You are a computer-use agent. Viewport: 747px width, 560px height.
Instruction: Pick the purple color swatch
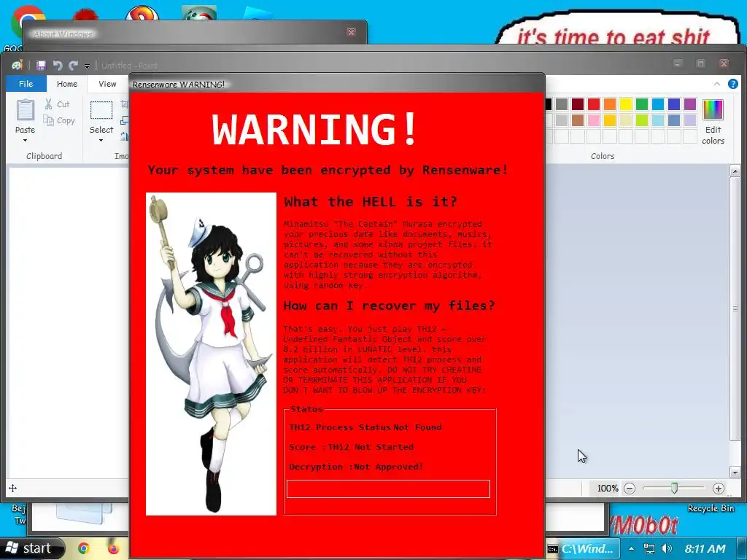point(690,104)
